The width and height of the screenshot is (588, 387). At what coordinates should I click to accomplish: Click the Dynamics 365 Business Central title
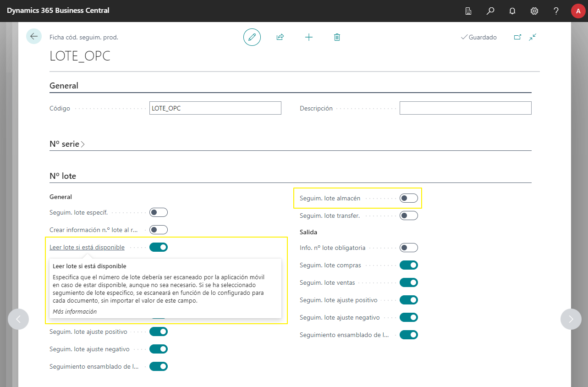point(58,11)
